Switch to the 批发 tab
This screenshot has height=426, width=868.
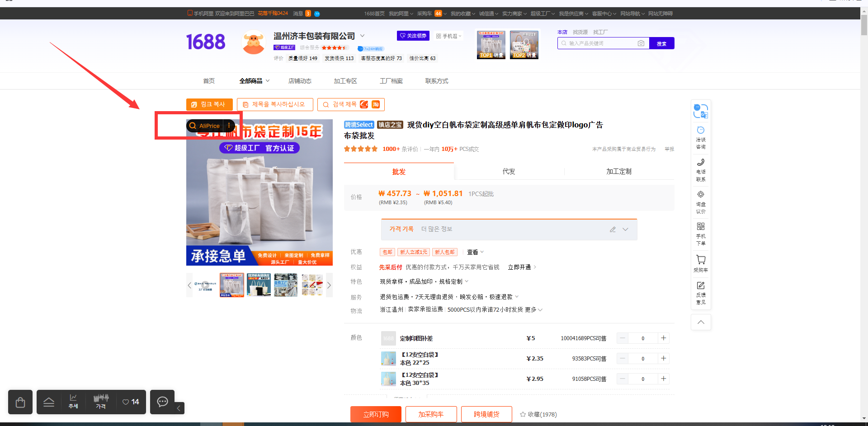(x=399, y=172)
